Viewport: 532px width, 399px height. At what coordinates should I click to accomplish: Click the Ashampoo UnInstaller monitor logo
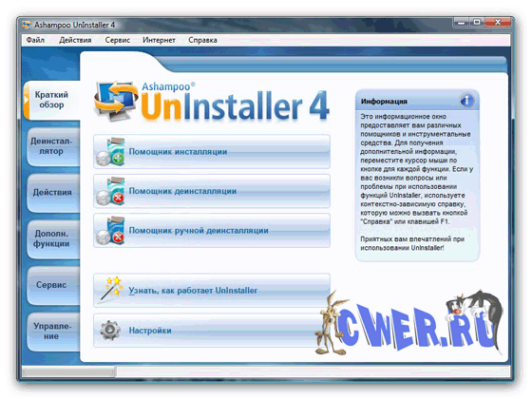(x=116, y=101)
